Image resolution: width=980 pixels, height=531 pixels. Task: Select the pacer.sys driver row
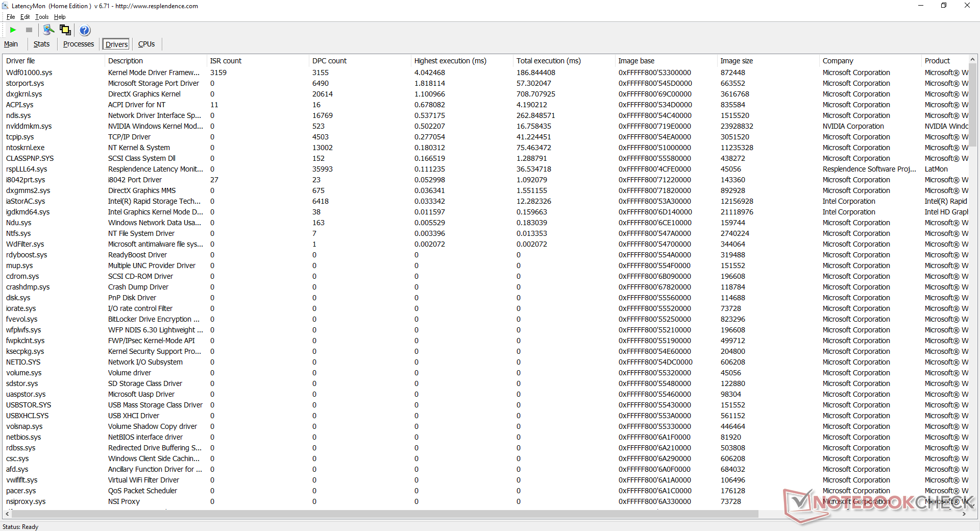485,491
